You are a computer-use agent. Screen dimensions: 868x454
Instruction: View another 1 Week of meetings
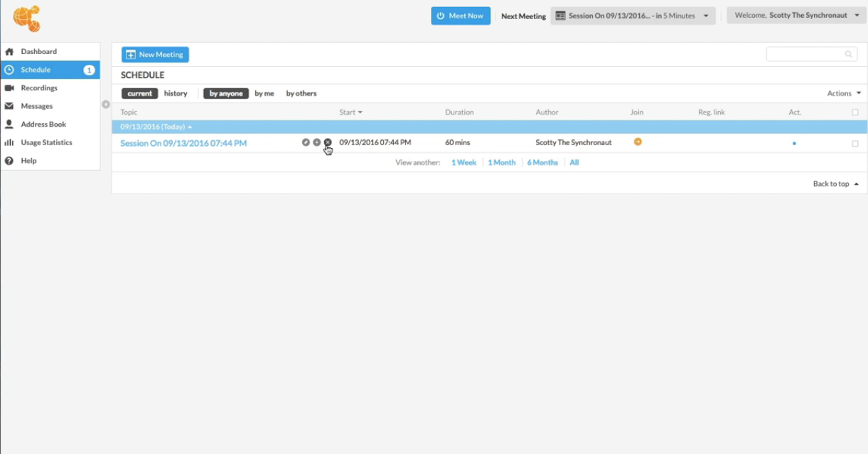point(464,162)
